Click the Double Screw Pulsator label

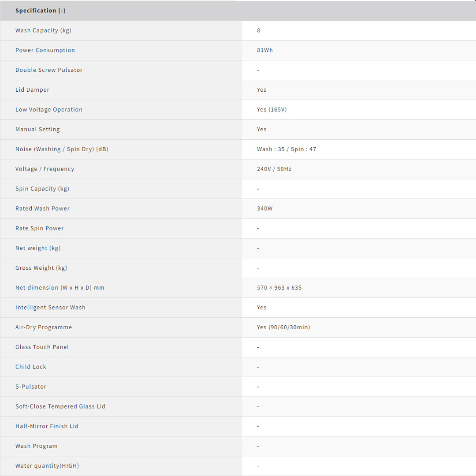49,70
